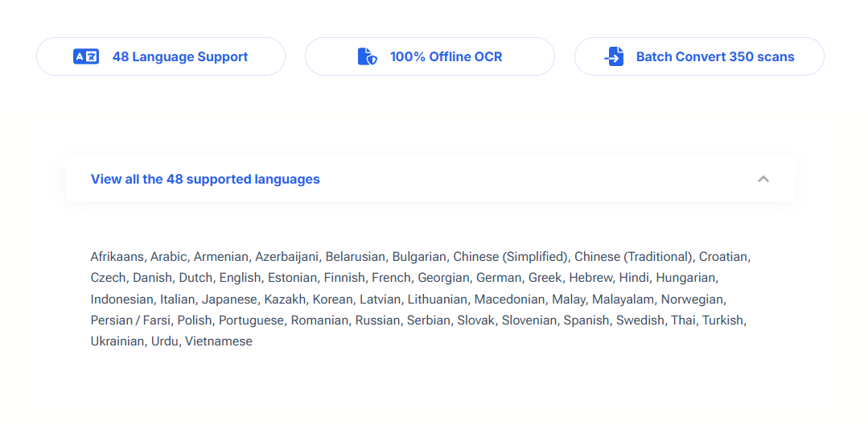Click 'Croatian' in the language list
The image size is (868, 430).
tap(723, 257)
